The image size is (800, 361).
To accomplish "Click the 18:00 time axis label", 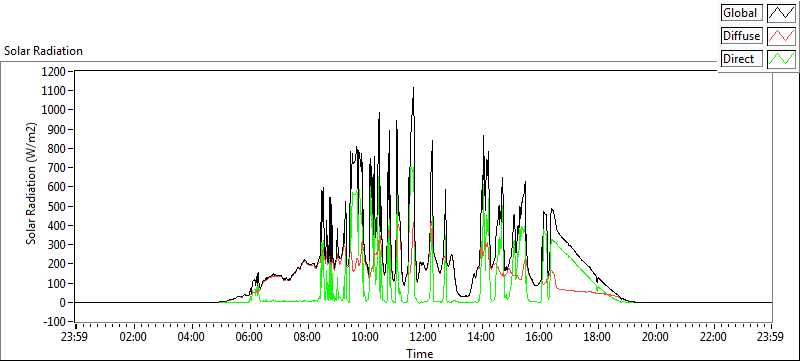I will pyautogui.click(x=597, y=337).
